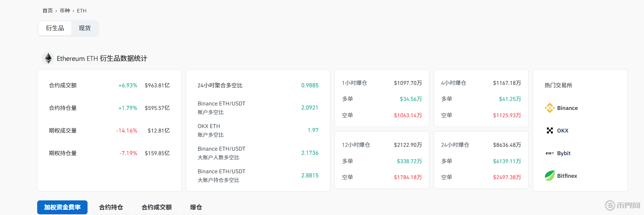The height and width of the screenshot is (215, 644).
Task: Open the Bybit exchange name link
Action: click(564, 153)
